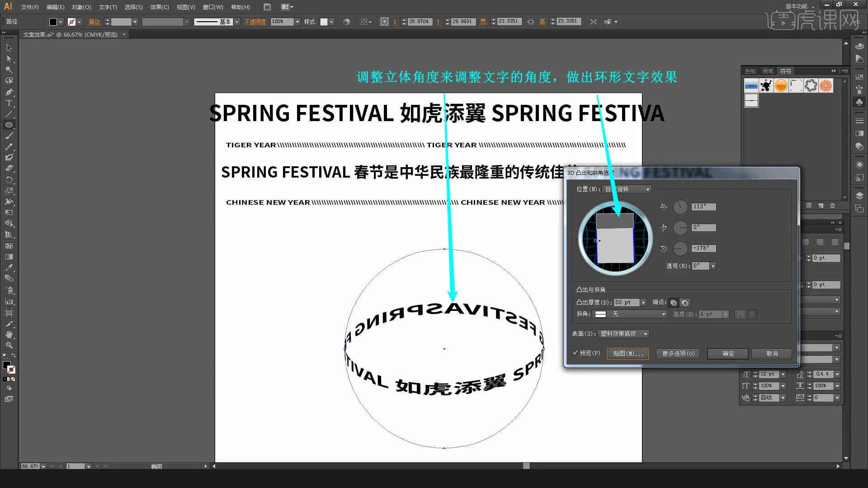Expand 位置(N) 自由旋转 dropdown

tap(647, 189)
